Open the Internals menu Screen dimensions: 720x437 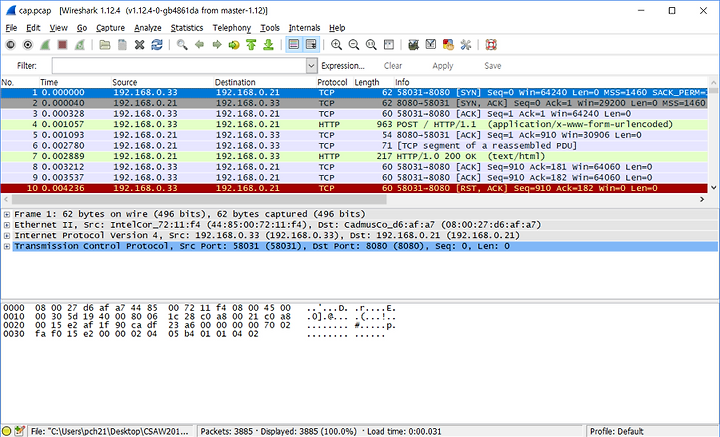304,28
